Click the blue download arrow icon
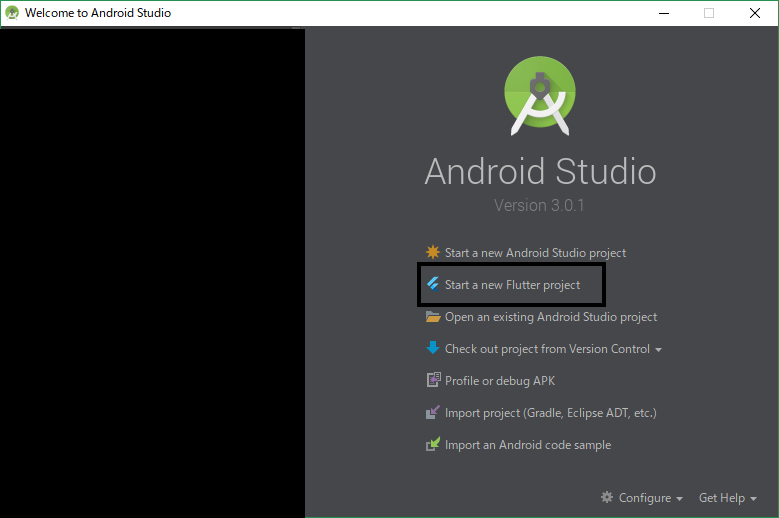The image size is (779, 518). point(433,348)
